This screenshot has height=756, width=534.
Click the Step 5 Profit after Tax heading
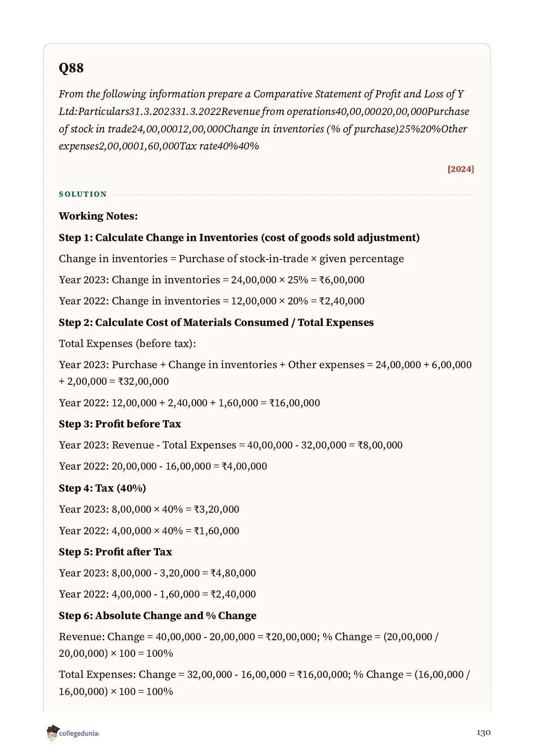tap(115, 552)
